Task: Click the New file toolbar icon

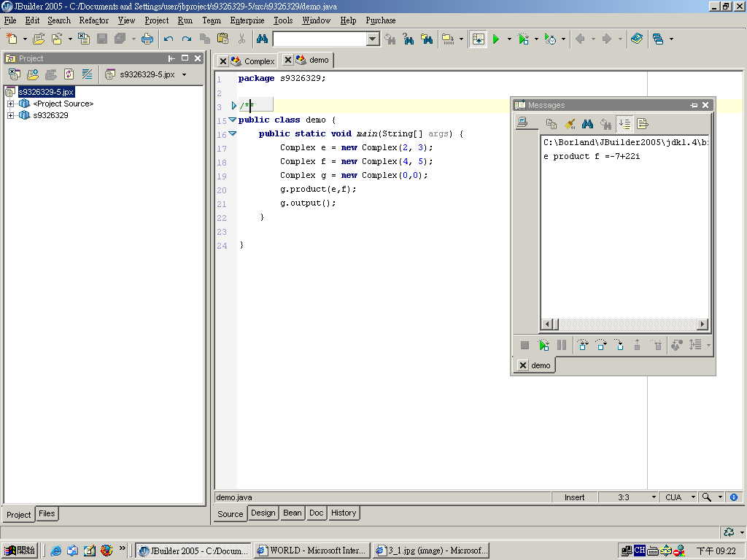Action: pos(12,39)
